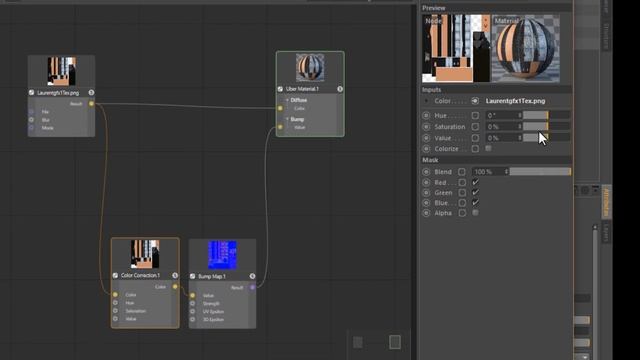Select Diffuse Color port on Uber Material node
Image resolution: width=640 pixels, height=360 pixels.
[x=280, y=108]
